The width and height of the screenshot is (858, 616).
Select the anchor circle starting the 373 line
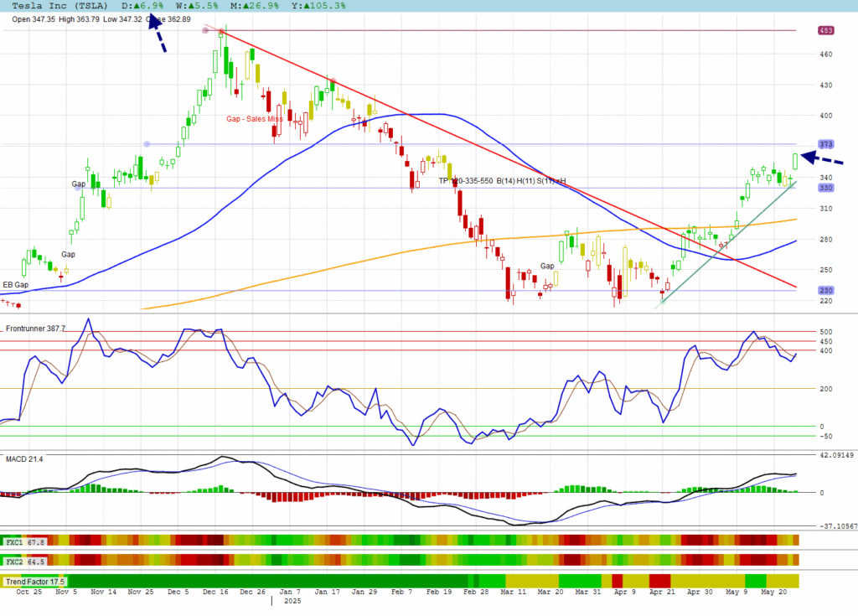[147, 144]
